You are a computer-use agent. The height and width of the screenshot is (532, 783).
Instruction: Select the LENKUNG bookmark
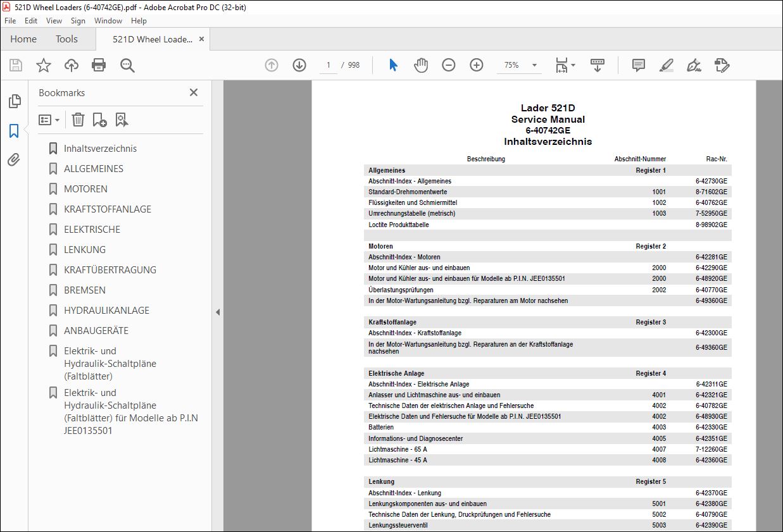pyautogui.click(x=85, y=250)
